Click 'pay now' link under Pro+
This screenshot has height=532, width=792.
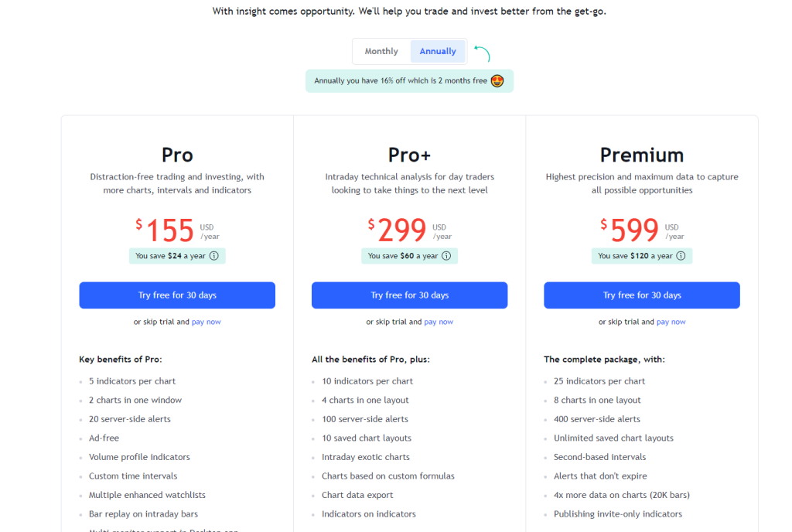pyautogui.click(x=439, y=322)
